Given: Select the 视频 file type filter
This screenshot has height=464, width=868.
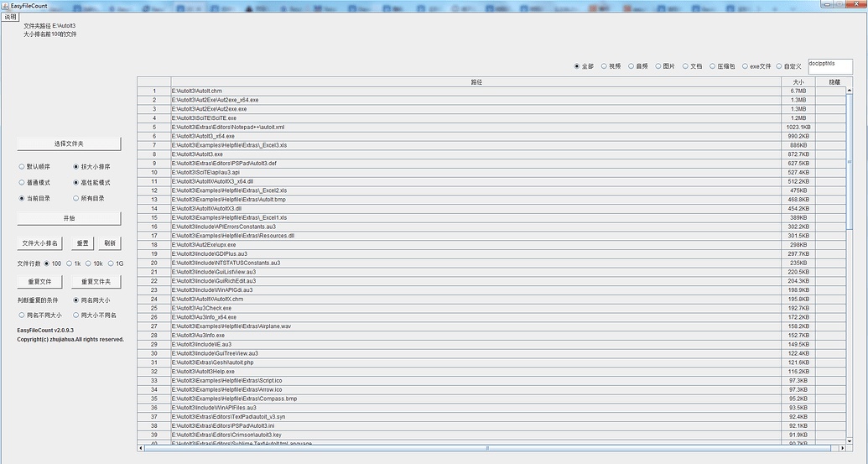Looking at the screenshot, I should (x=611, y=66).
